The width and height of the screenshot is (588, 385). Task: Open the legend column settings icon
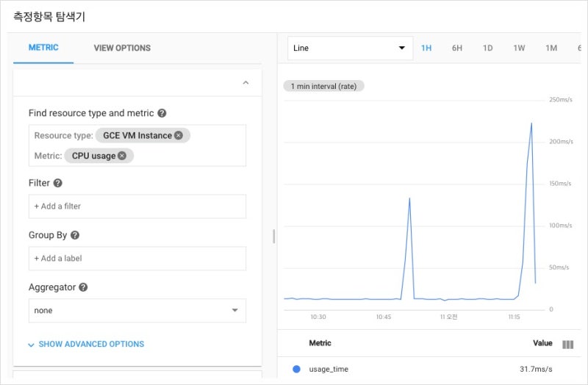[567, 344]
